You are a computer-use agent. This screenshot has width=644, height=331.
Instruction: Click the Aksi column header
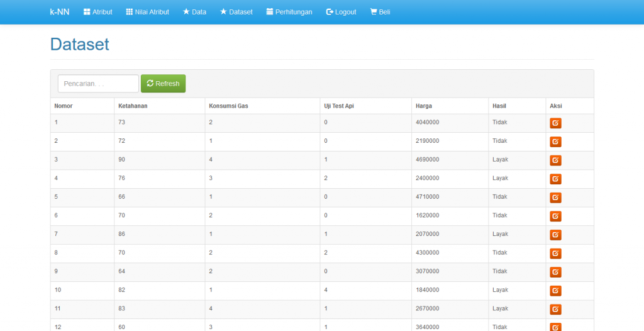point(556,106)
